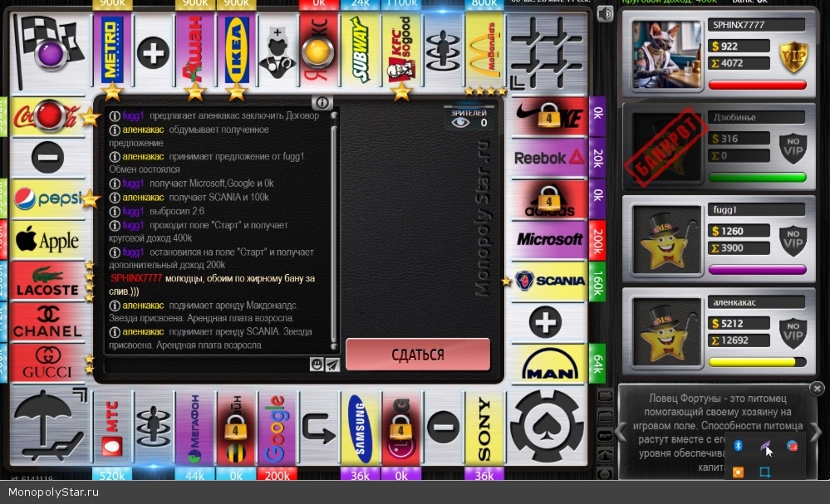Select the Google property cell
This screenshot has height=504, width=830.
[277, 428]
